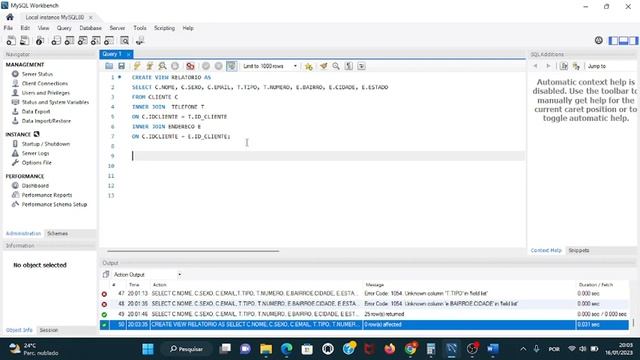Screen dimensions: 640x360
Task: Toggle the right sidebar panel visibility
Action: point(633,40)
